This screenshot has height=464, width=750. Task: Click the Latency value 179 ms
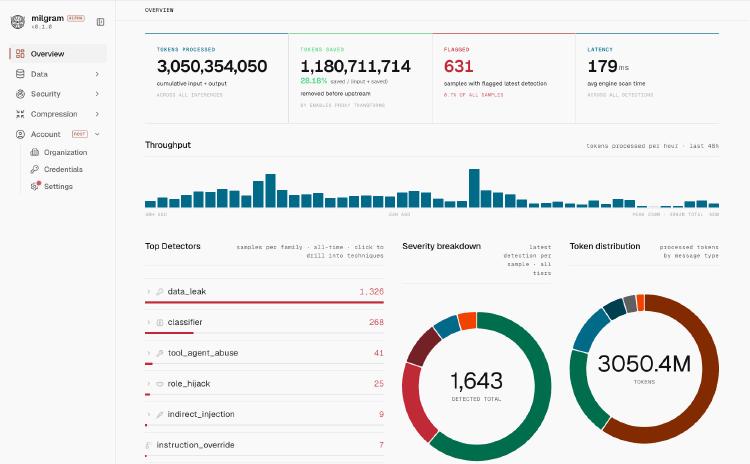(608, 66)
